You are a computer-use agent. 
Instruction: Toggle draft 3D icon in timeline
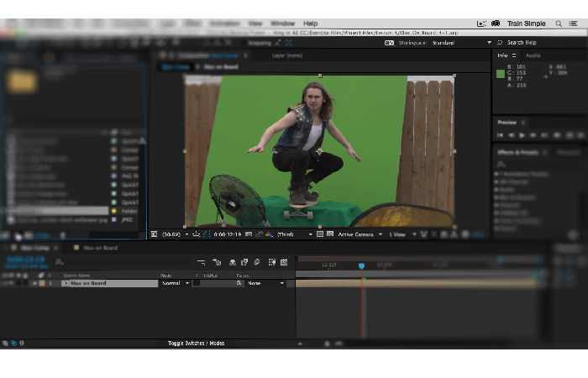point(217,262)
